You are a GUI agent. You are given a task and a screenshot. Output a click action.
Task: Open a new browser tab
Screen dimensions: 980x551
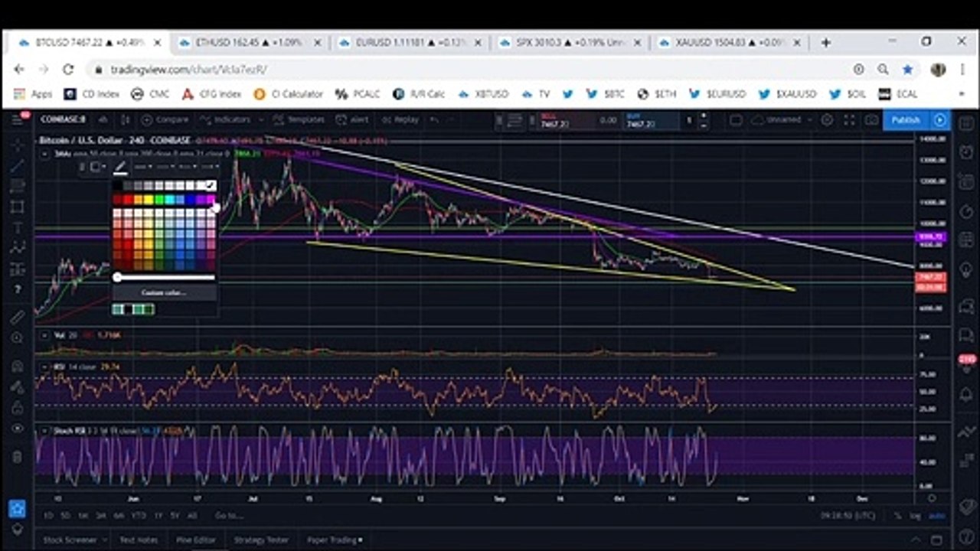coord(825,43)
